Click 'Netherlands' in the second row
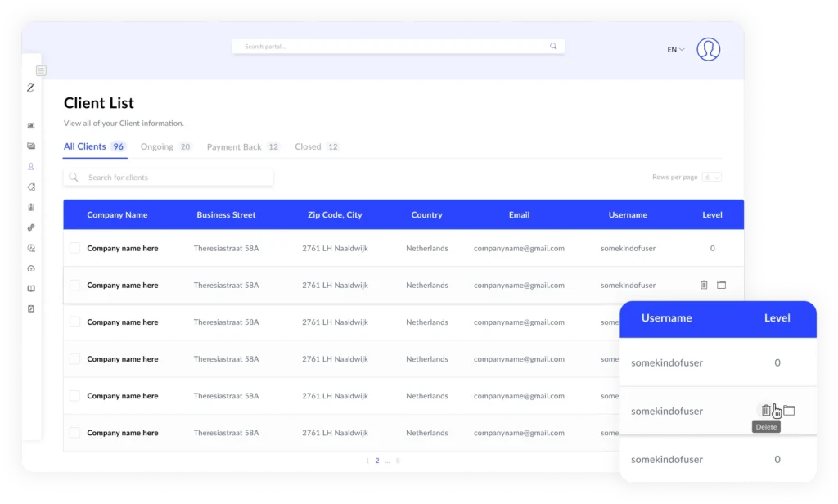The width and height of the screenshot is (838, 504). (427, 285)
